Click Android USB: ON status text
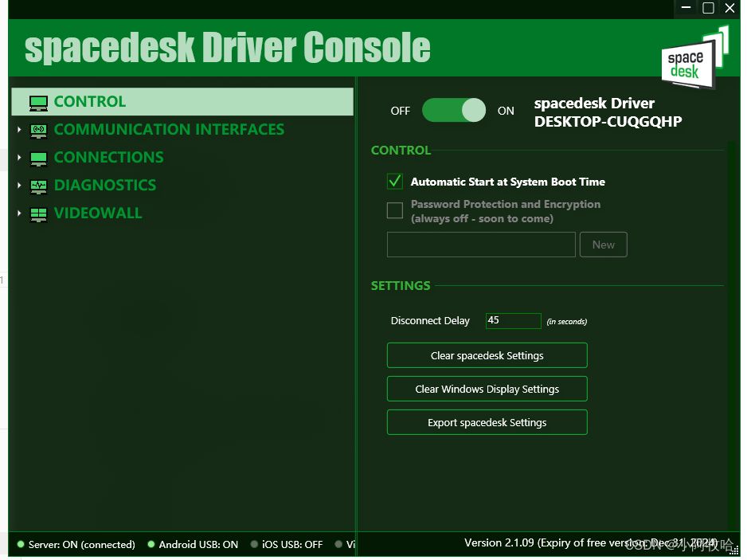 click(x=198, y=544)
